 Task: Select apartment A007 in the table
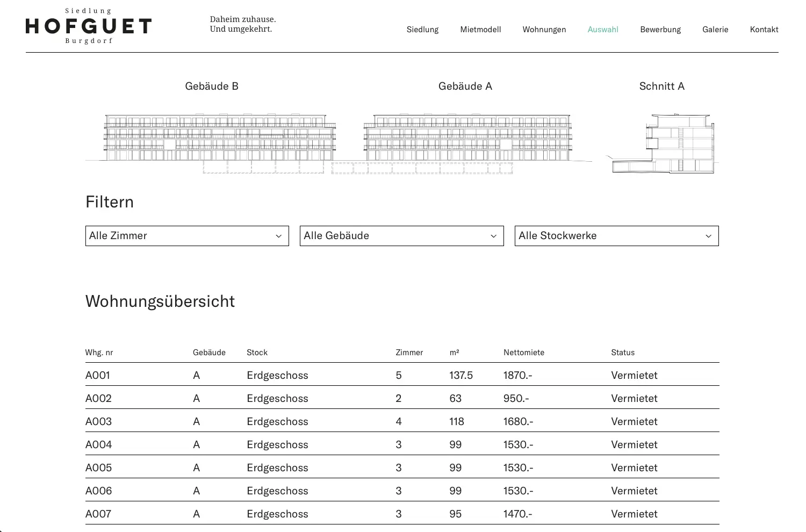(98, 514)
